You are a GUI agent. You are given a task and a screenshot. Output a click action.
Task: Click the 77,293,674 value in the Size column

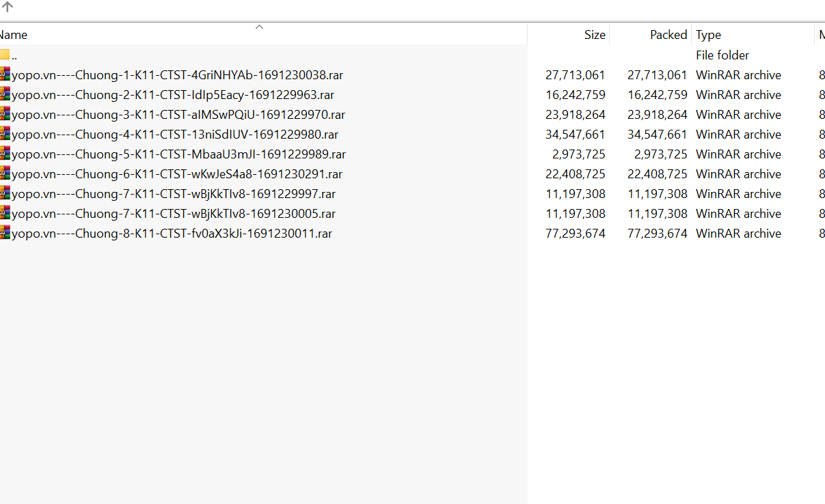click(x=575, y=234)
